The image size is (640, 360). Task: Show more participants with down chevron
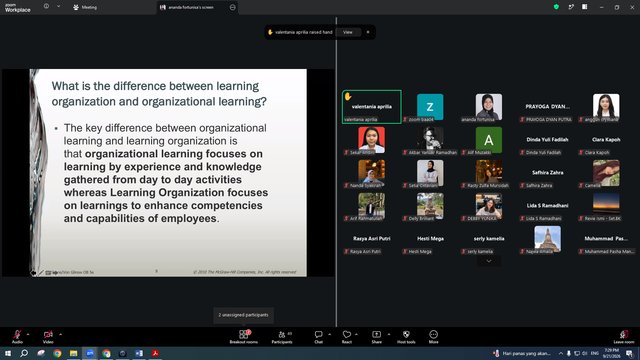(x=489, y=261)
